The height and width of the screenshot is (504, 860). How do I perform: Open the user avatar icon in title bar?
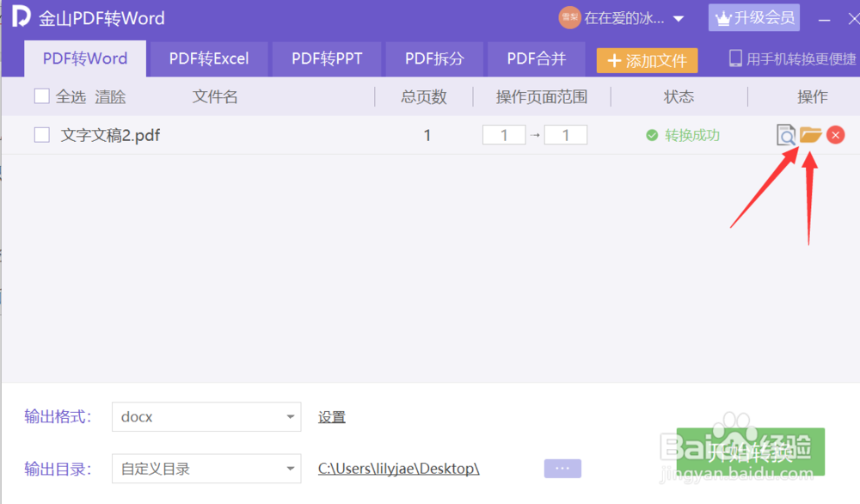(569, 17)
